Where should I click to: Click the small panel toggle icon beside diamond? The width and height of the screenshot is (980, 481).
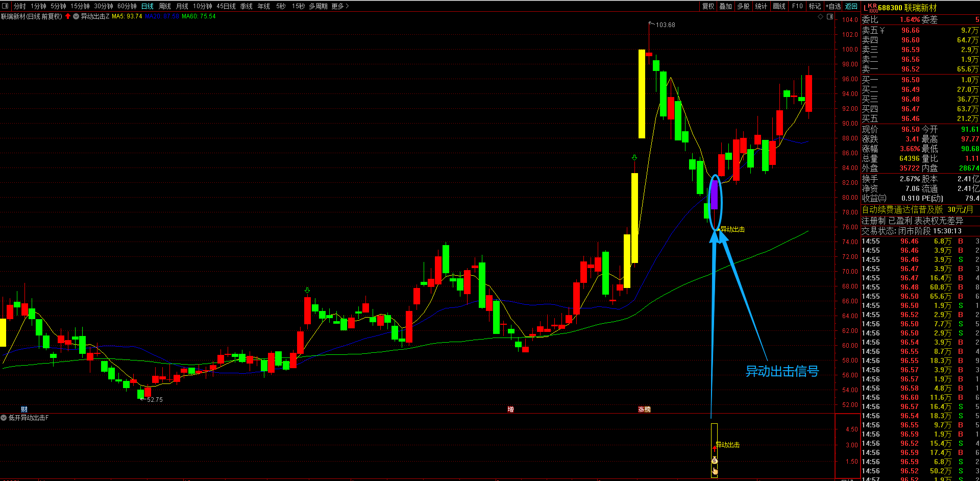tap(830, 16)
